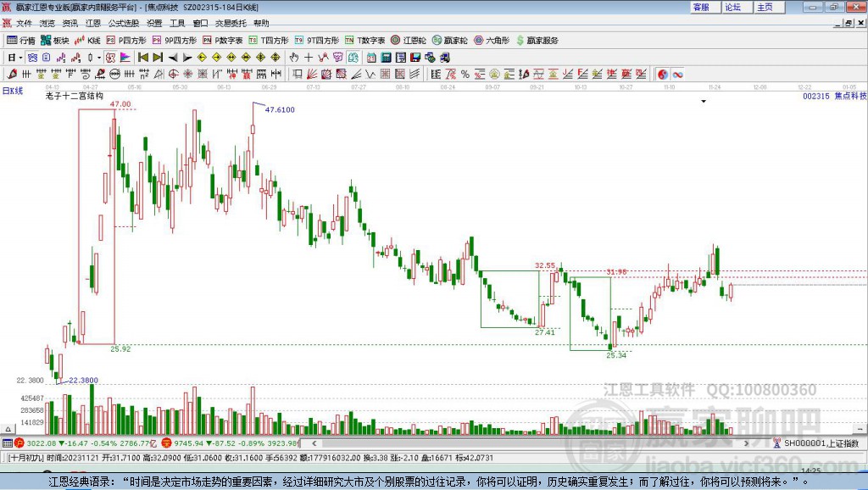This screenshot has width=868, height=490.
Task: Open the P四方形 tool
Action: click(125, 41)
